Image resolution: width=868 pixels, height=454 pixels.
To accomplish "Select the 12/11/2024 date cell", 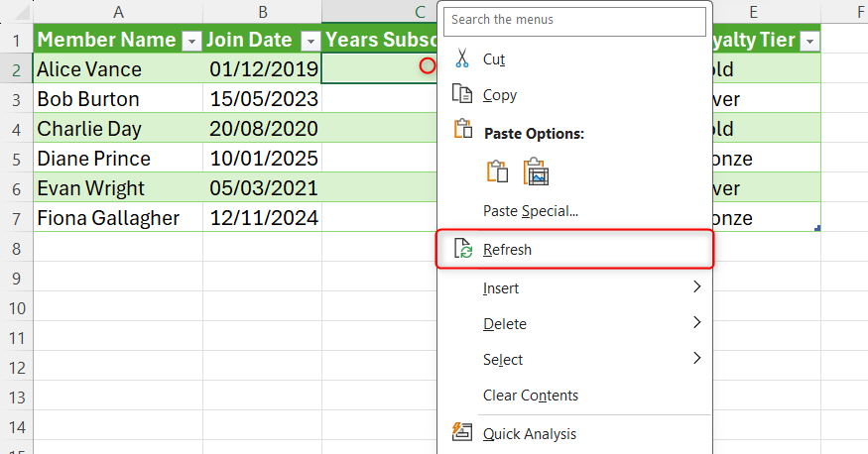I will coord(263,218).
